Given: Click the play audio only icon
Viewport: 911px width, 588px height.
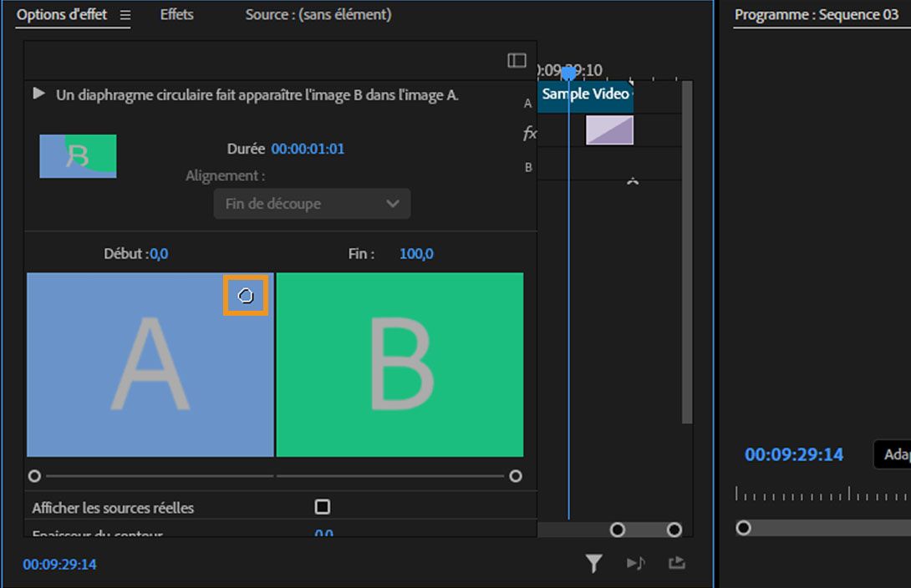Looking at the screenshot, I should click(636, 564).
